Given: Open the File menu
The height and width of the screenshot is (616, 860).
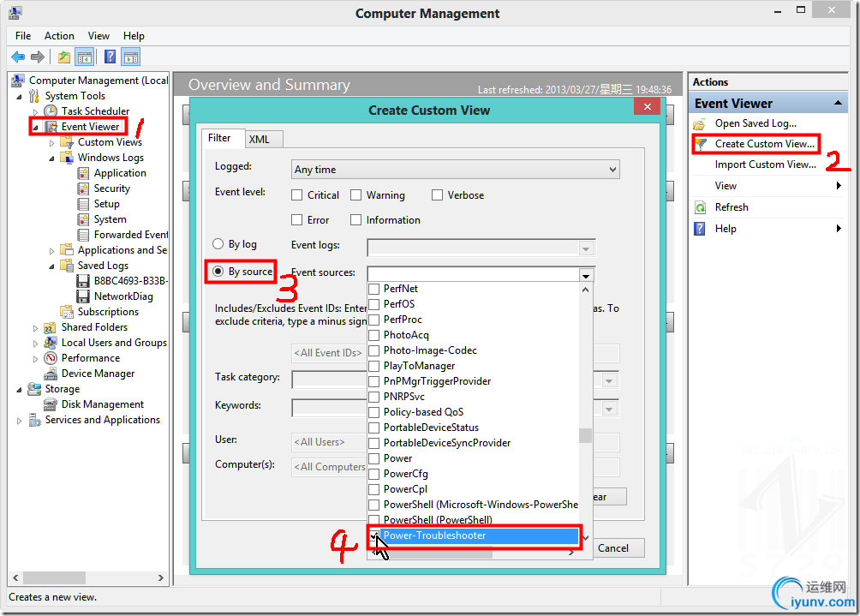Looking at the screenshot, I should [x=23, y=36].
